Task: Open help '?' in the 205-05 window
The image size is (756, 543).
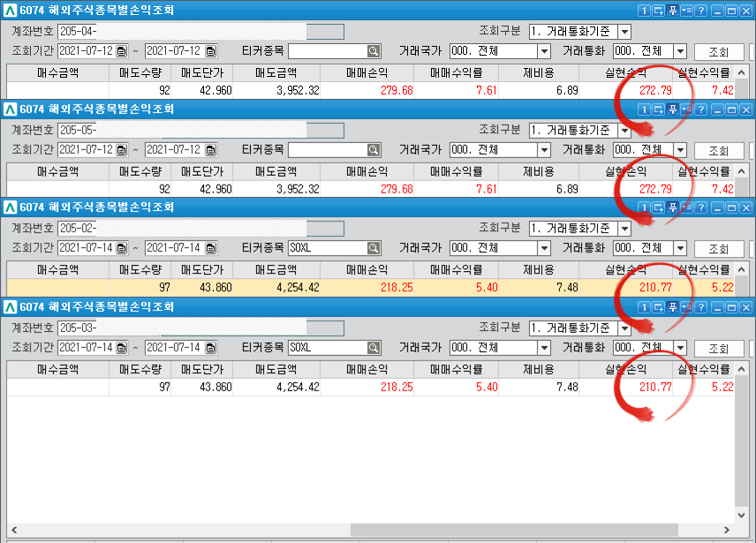Action: pos(701,109)
